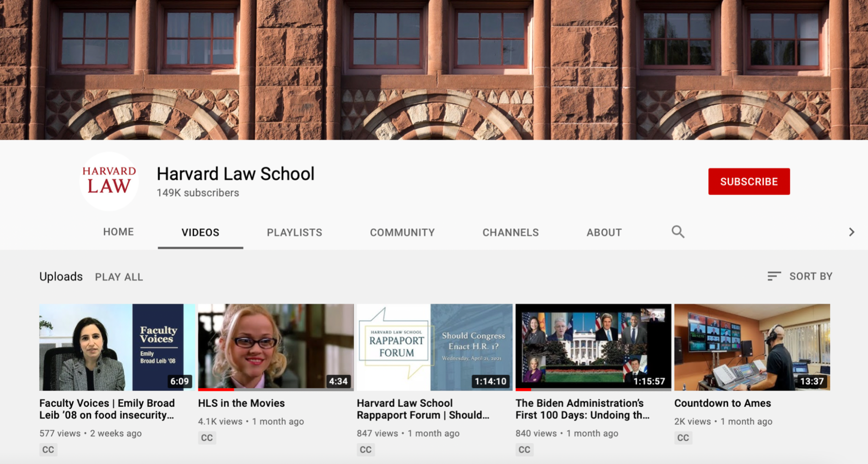Click the CC badge on the Biden Administration video

point(524,450)
